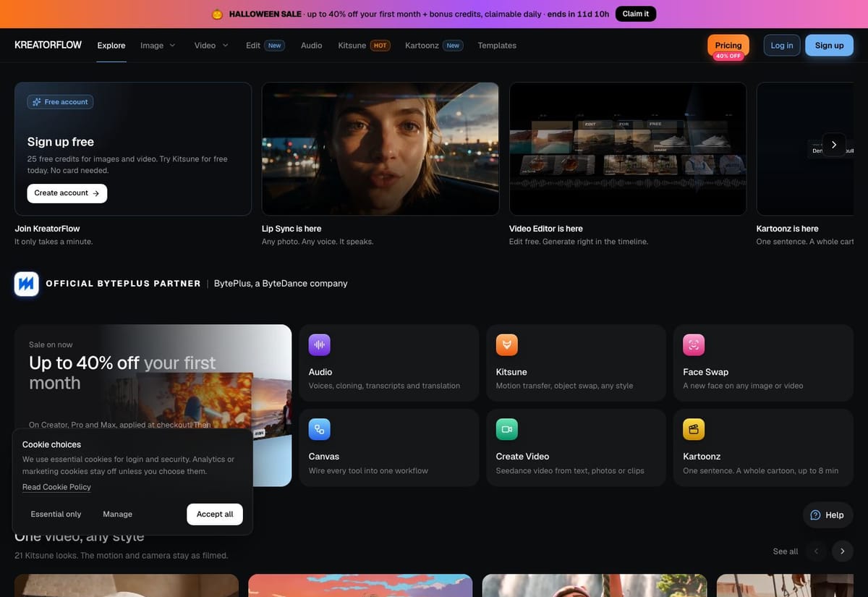This screenshot has width=868, height=597.
Task: Click the Canvas workflow icon
Action: coord(320,430)
